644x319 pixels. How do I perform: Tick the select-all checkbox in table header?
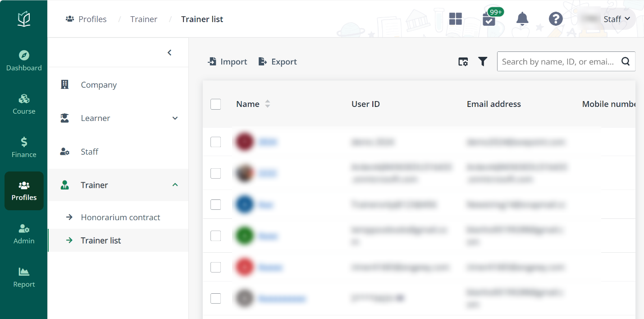click(x=216, y=104)
